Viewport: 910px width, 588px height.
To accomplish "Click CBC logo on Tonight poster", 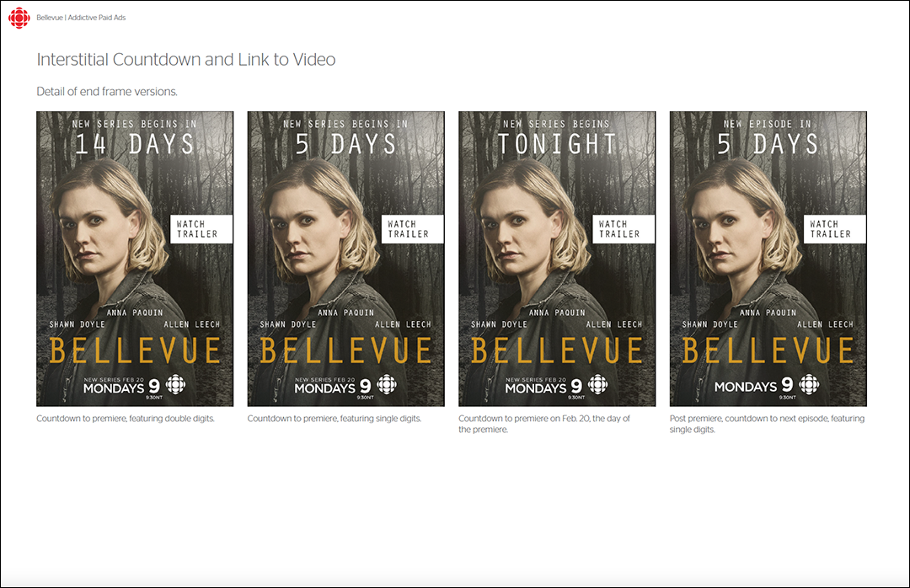I will [597, 384].
